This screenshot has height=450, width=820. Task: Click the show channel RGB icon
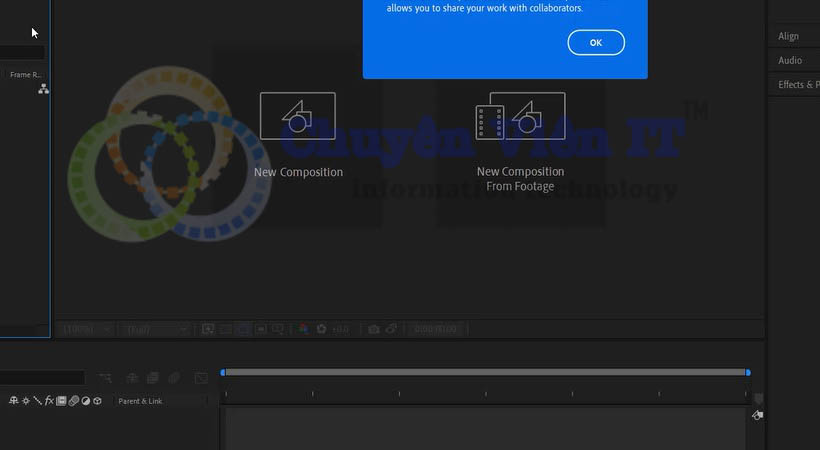point(304,329)
